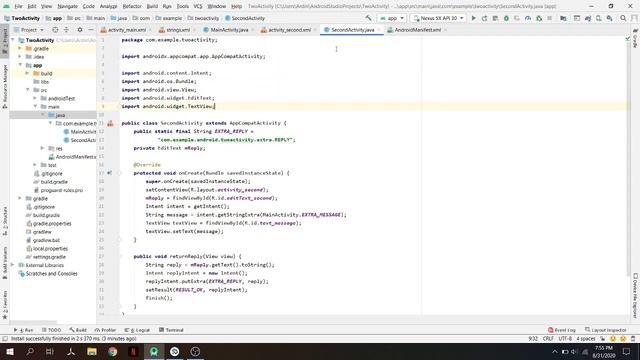Toggle the Project tool window side tab

[5, 40]
